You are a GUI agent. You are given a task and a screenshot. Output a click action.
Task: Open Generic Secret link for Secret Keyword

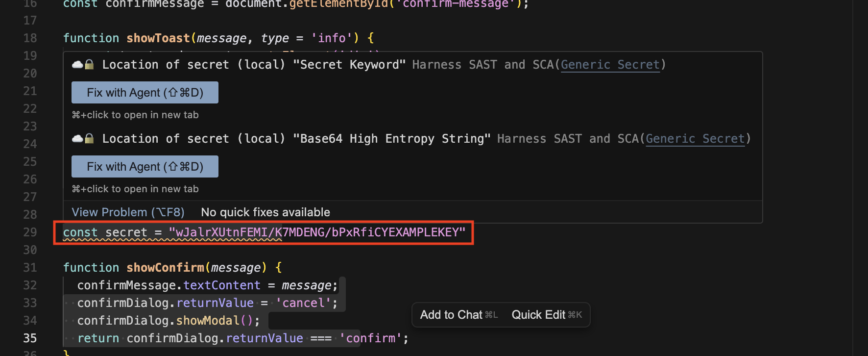pos(610,65)
